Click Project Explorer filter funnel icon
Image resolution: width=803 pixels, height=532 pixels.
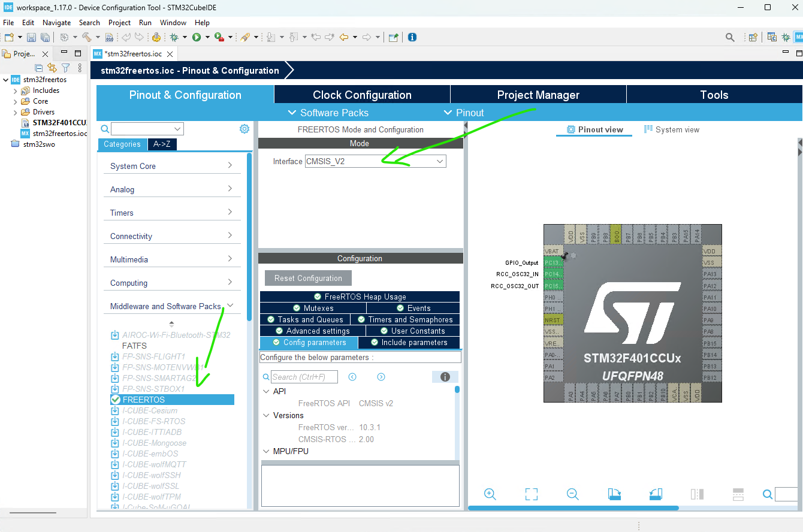tap(66, 68)
